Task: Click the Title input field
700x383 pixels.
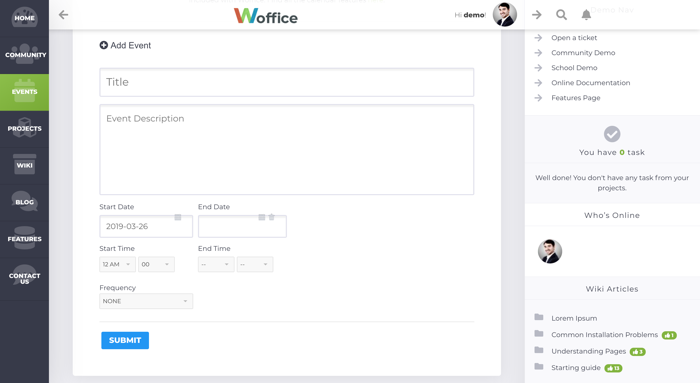Action: 287,82
